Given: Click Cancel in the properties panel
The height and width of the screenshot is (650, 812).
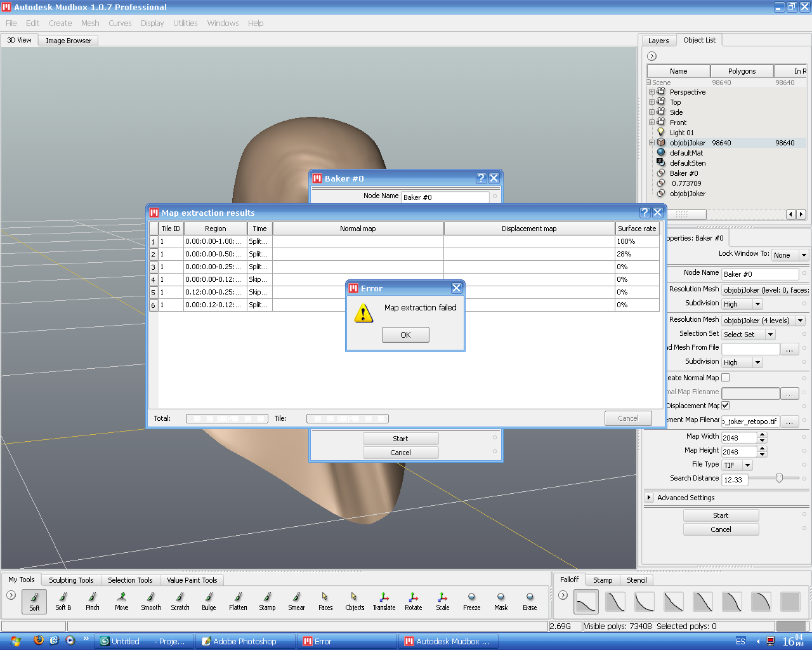Looking at the screenshot, I should [721, 529].
